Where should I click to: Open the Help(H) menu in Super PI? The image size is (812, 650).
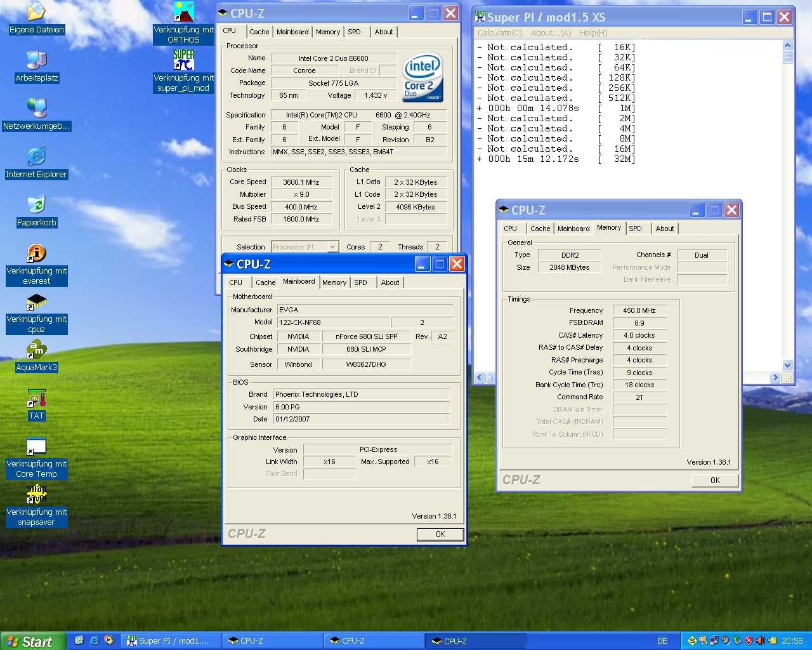593,33
